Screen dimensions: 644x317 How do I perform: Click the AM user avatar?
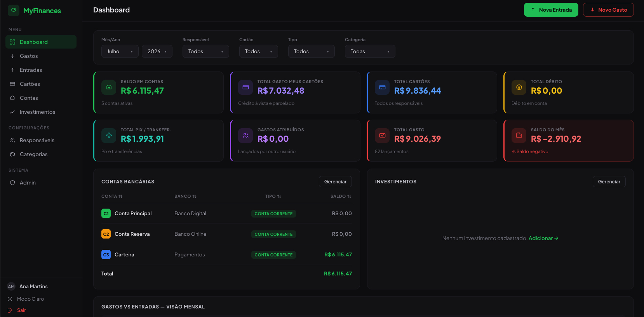11,287
